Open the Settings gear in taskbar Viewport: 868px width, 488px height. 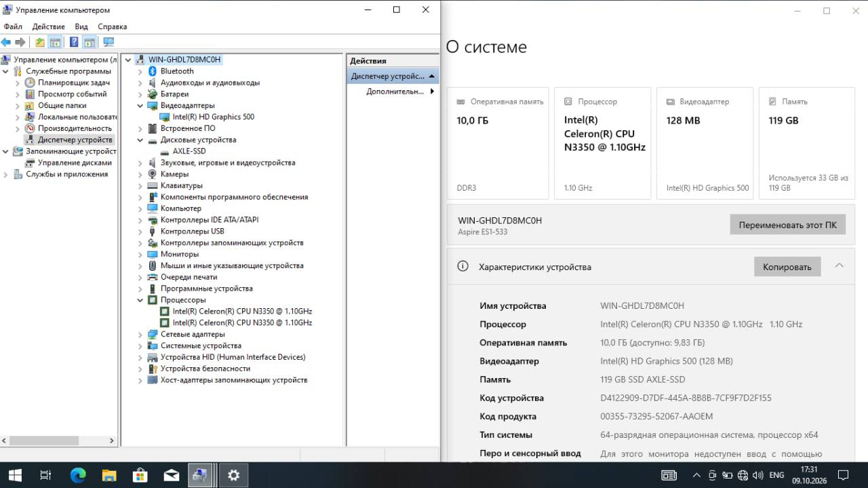234,475
